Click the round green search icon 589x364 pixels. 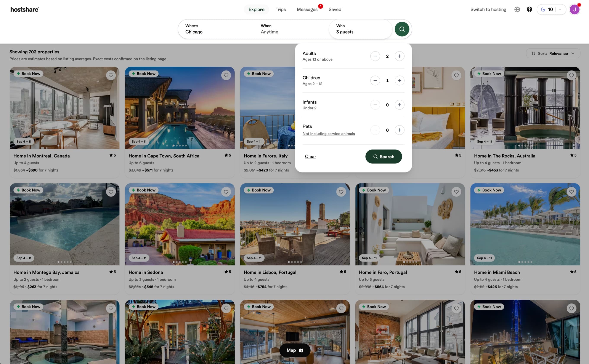pyautogui.click(x=402, y=29)
